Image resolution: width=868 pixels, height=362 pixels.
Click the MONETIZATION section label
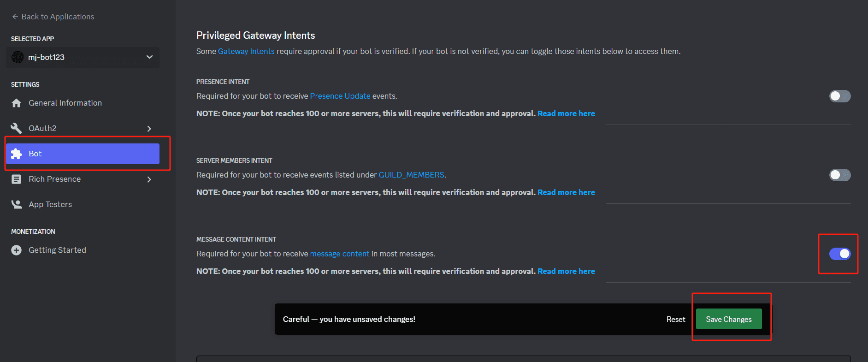point(33,231)
